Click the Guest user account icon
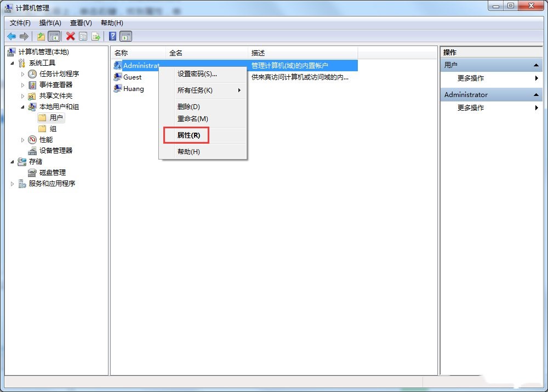 click(118, 77)
